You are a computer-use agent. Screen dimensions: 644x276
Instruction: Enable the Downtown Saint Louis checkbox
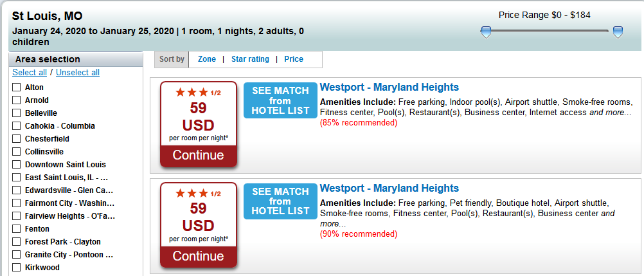(x=17, y=165)
